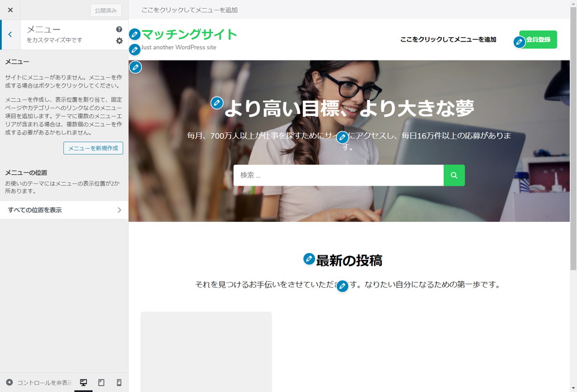Go back using the left chevron arrow
This screenshot has width=577, height=392.
pos(10,35)
